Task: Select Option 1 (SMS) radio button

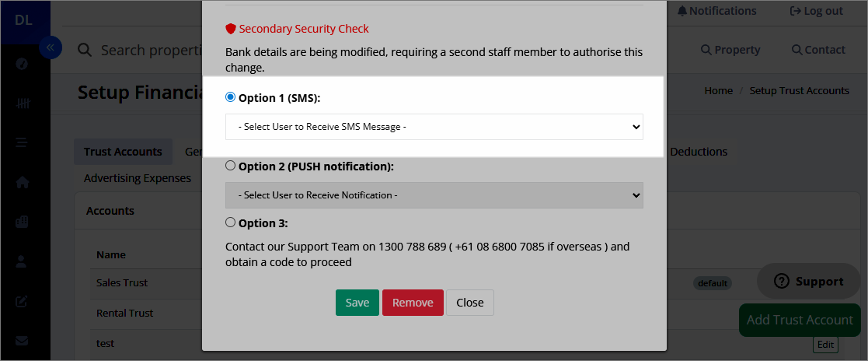Action: pos(230,97)
